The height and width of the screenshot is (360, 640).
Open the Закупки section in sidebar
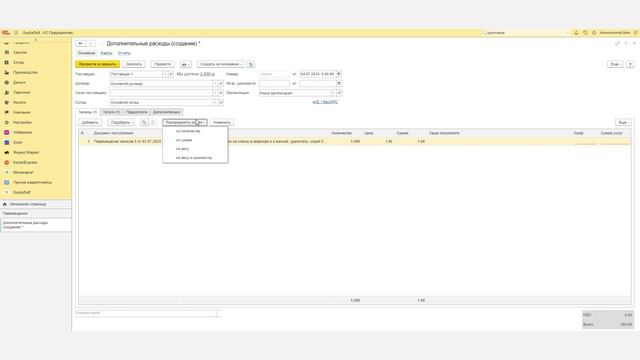coord(20,53)
